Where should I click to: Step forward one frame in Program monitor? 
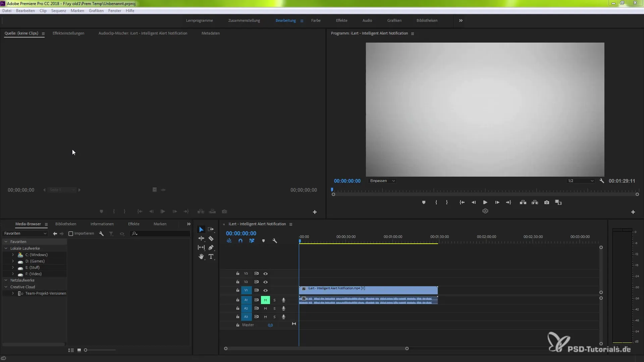[x=497, y=202]
